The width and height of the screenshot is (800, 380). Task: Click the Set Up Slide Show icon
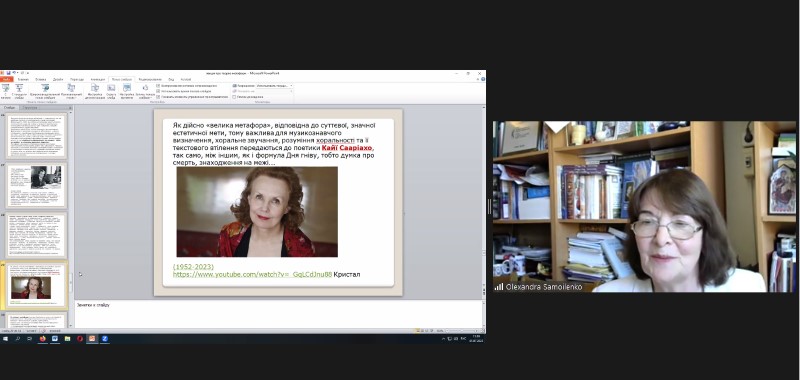tap(95, 91)
